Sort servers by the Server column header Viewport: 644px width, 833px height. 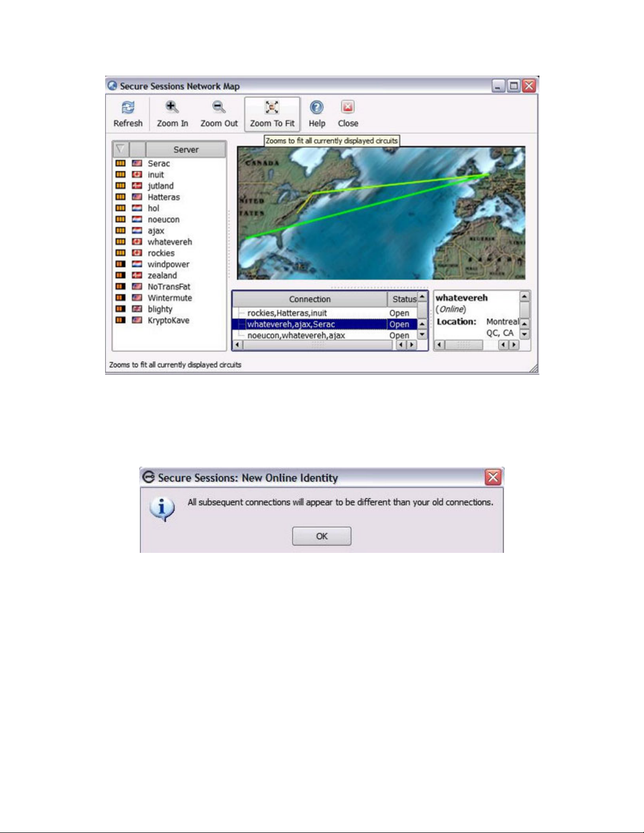pyautogui.click(x=186, y=150)
